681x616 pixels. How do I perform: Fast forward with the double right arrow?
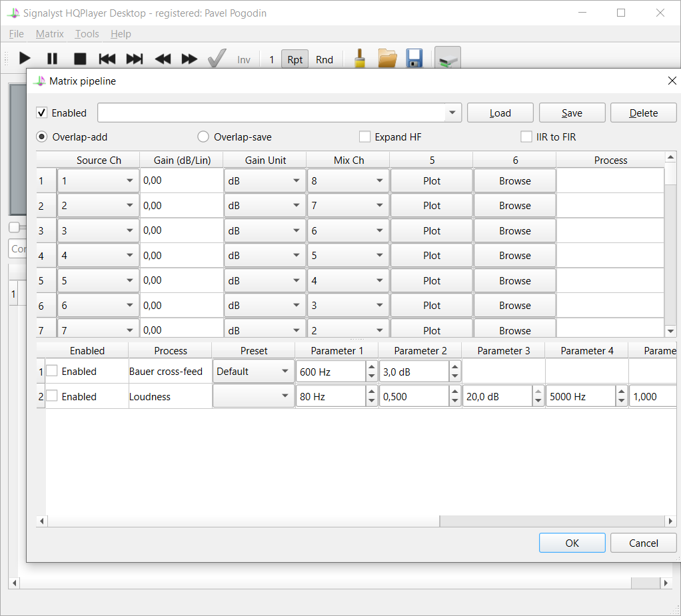point(189,59)
